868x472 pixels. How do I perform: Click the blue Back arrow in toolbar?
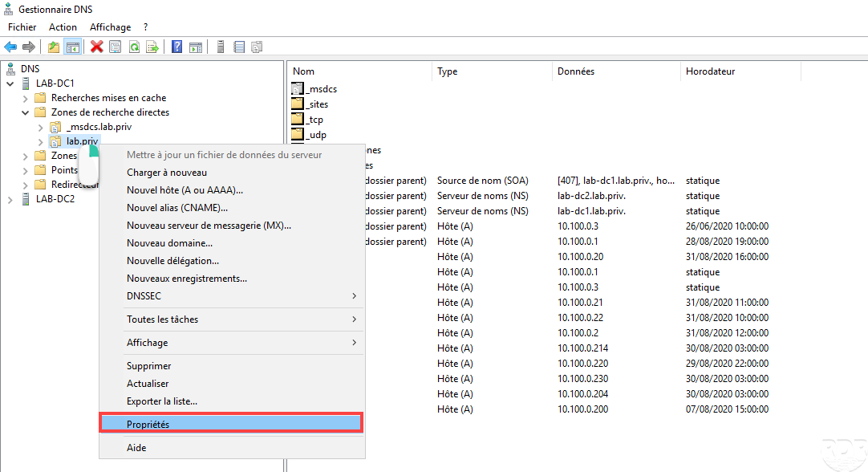(x=10, y=47)
